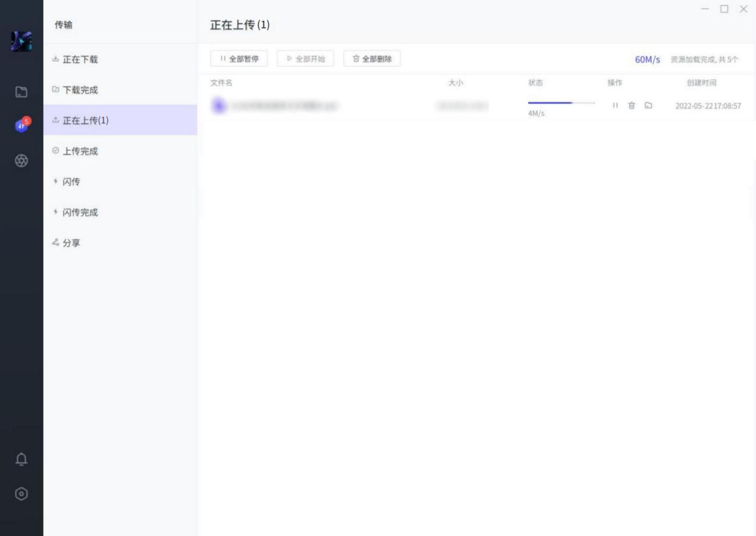756x536 pixels.
Task: Open 分享 section
Action: tap(71, 243)
